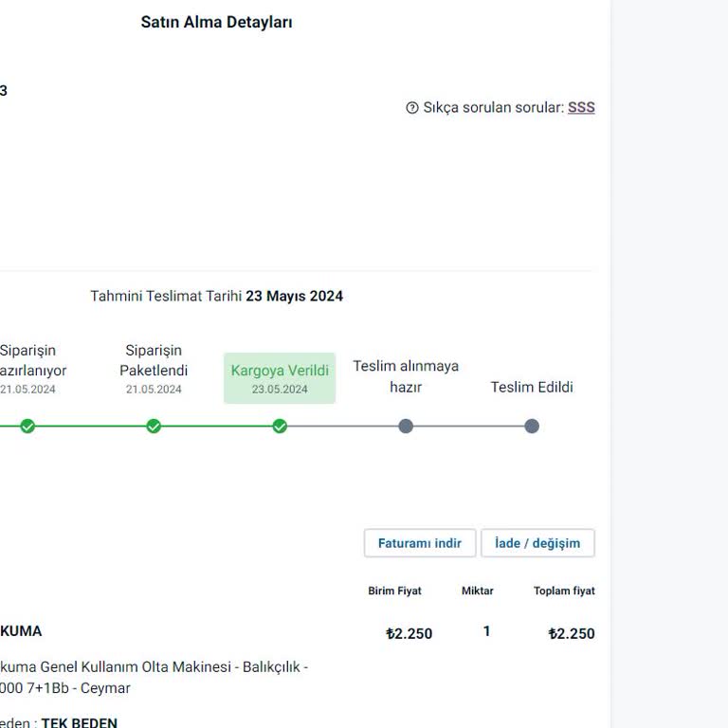The width and height of the screenshot is (728, 728).
Task: Click the KUMA product name
Action: click(x=21, y=631)
